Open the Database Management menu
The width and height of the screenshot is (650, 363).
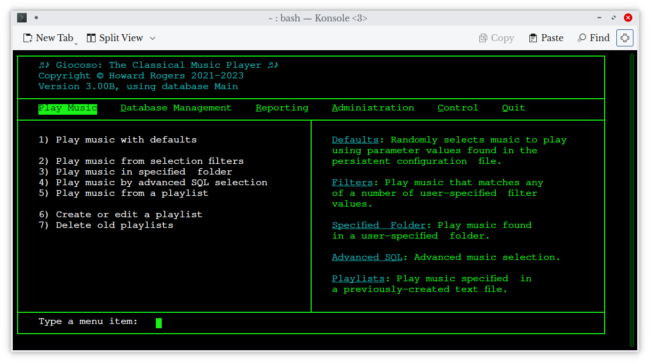pyautogui.click(x=176, y=108)
